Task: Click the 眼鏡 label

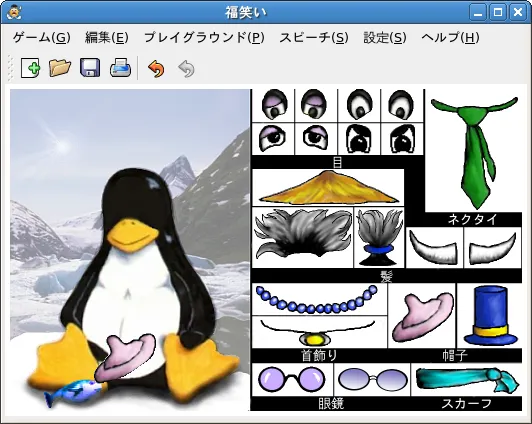Action: (331, 404)
